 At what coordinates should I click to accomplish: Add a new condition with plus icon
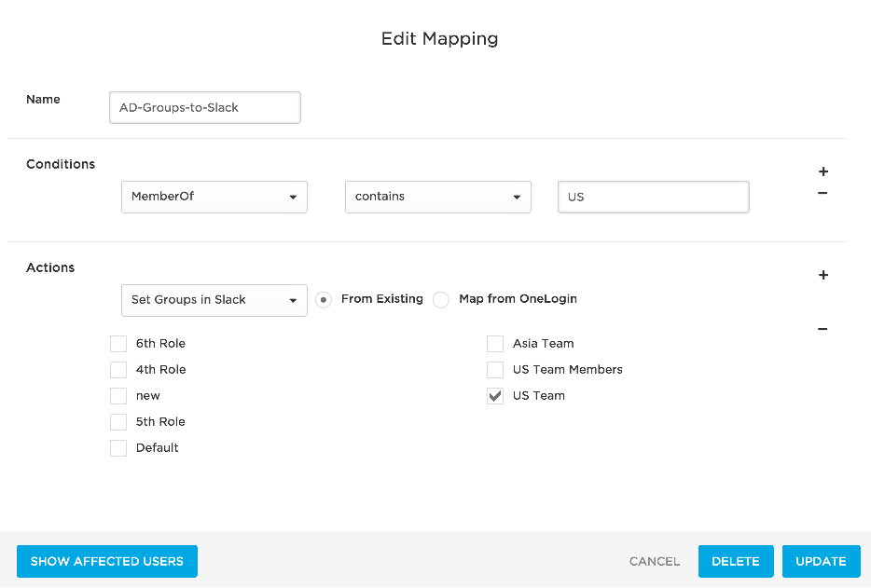coord(823,171)
